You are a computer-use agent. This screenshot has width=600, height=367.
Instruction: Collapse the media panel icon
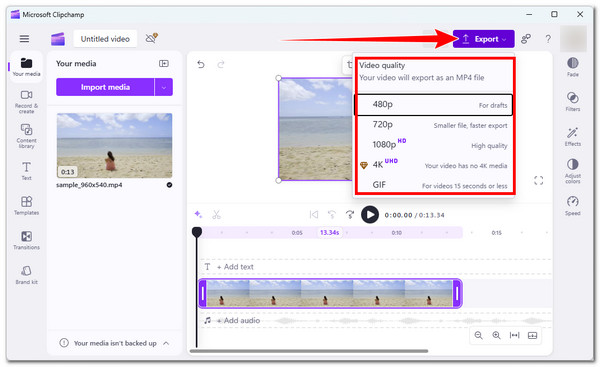tap(164, 64)
